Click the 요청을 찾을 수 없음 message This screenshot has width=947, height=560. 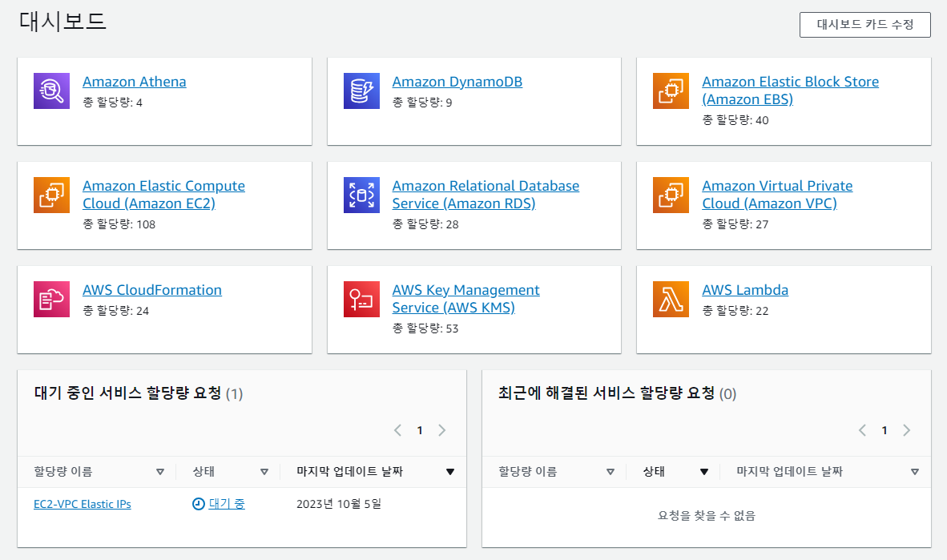pos(706,515)
